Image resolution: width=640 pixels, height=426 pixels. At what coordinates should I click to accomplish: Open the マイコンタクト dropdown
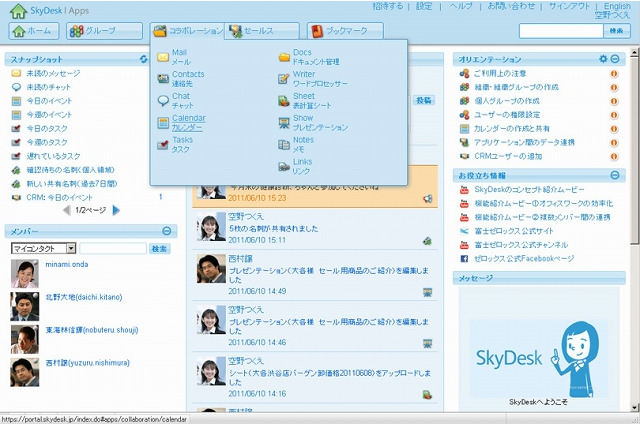pos(43,248)
